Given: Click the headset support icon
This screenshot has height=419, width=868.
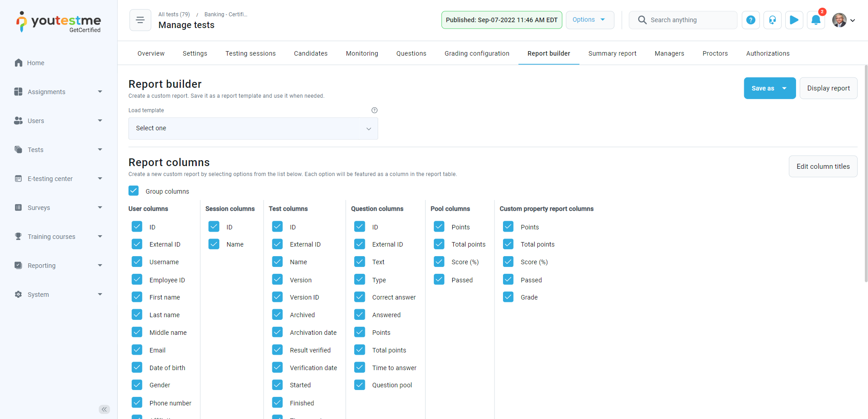Looking at the screenshot, I should click(772, 20).
